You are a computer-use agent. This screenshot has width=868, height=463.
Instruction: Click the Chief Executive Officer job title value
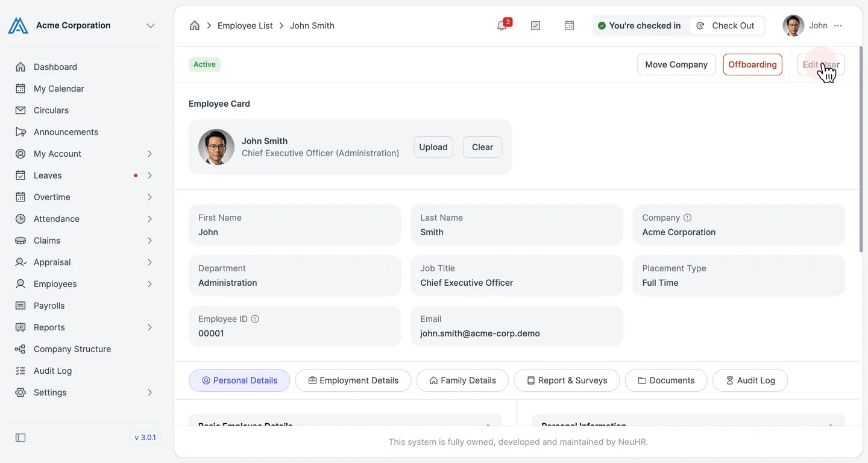point(467,283)
